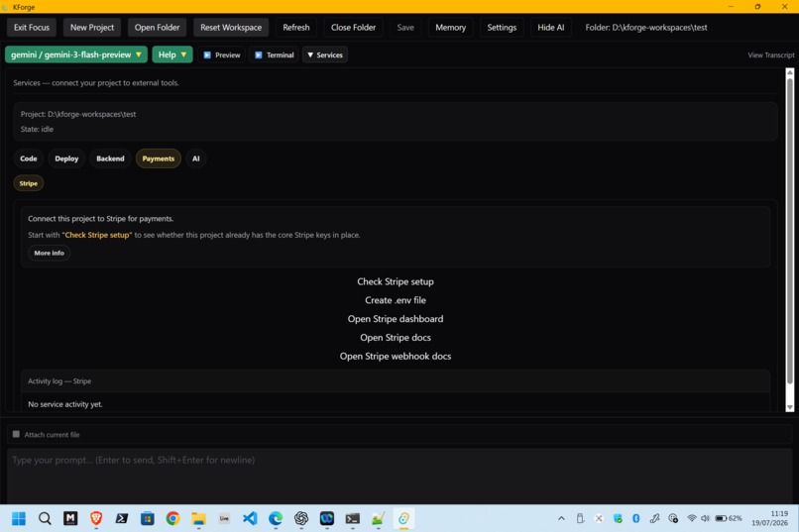
Task: Open Settings in top toolbar
Action: [502, 28]
